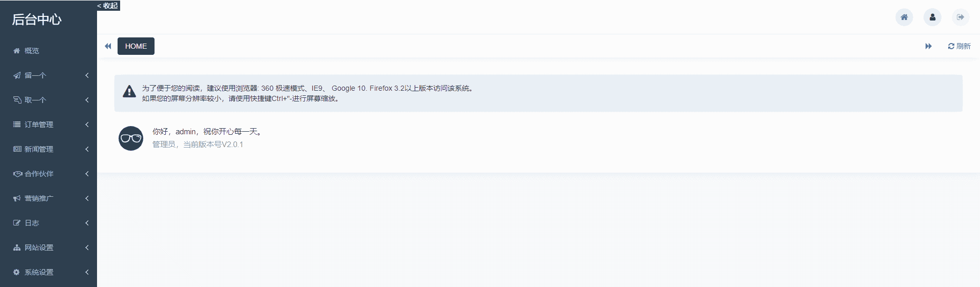
Task: Click the admin glasses avatar
Action: coord(131,138)
